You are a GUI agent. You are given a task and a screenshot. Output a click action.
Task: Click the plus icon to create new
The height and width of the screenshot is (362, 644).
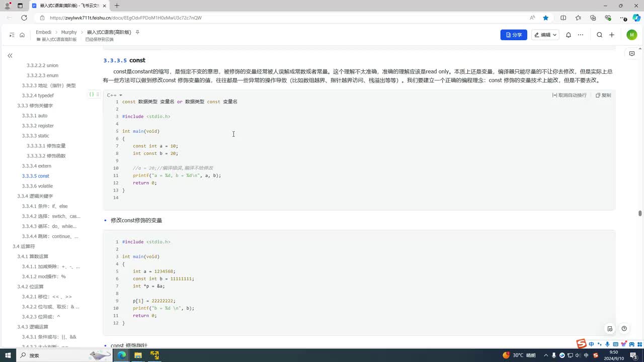coord(612,35)
